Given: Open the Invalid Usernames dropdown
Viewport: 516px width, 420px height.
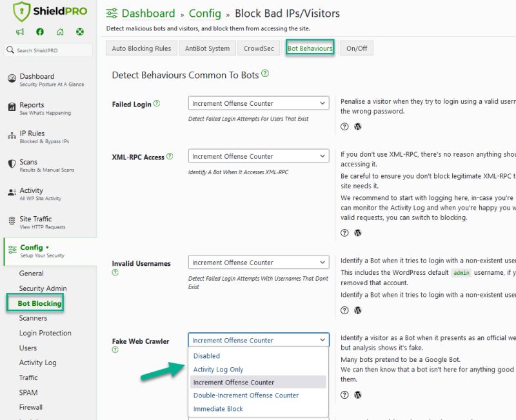Looking at the screenshot, I should (259, 263).
